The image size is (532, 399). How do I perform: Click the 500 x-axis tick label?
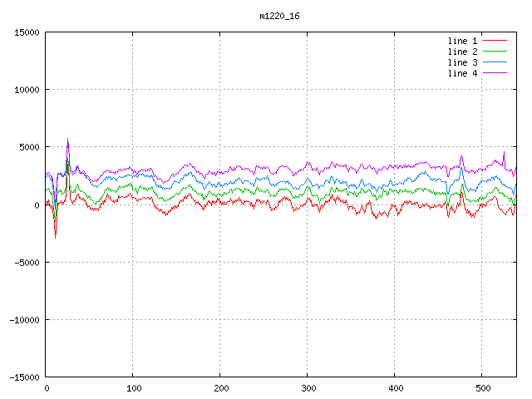tap(482, 388)
